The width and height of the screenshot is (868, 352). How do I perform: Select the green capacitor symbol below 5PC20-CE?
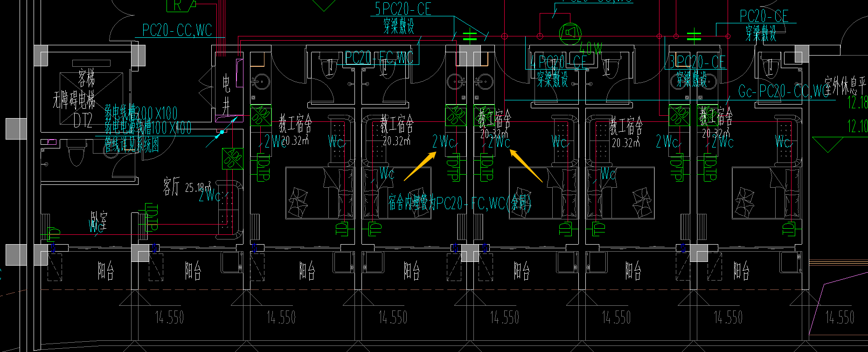coord(470,35)
